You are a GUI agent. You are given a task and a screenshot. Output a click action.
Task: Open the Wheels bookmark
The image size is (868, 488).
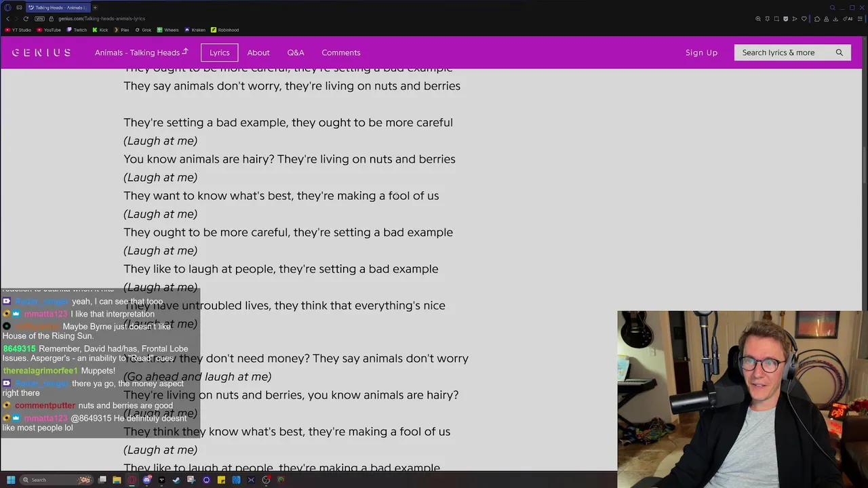168,30
